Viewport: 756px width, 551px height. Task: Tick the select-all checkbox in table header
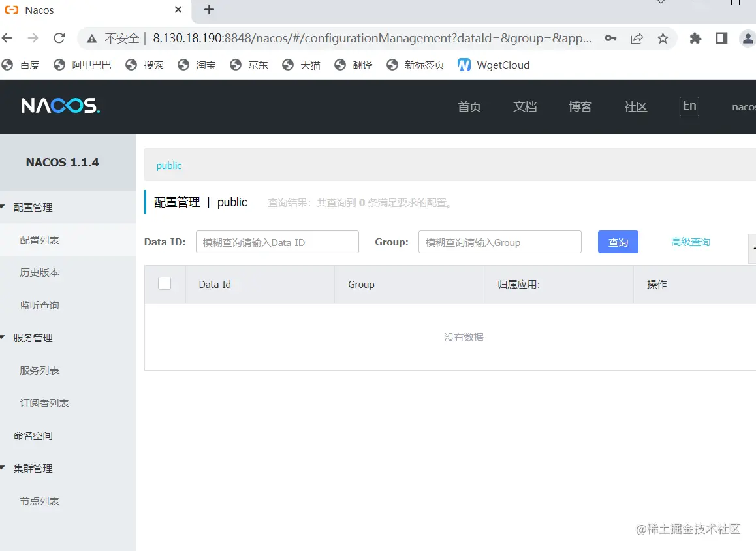[165, 283]
